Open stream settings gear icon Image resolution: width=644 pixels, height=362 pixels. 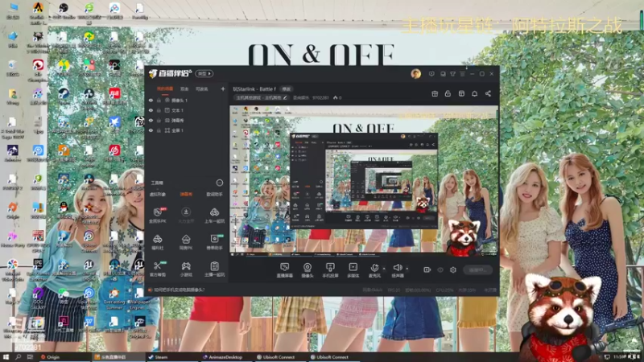tap(453, 269)
